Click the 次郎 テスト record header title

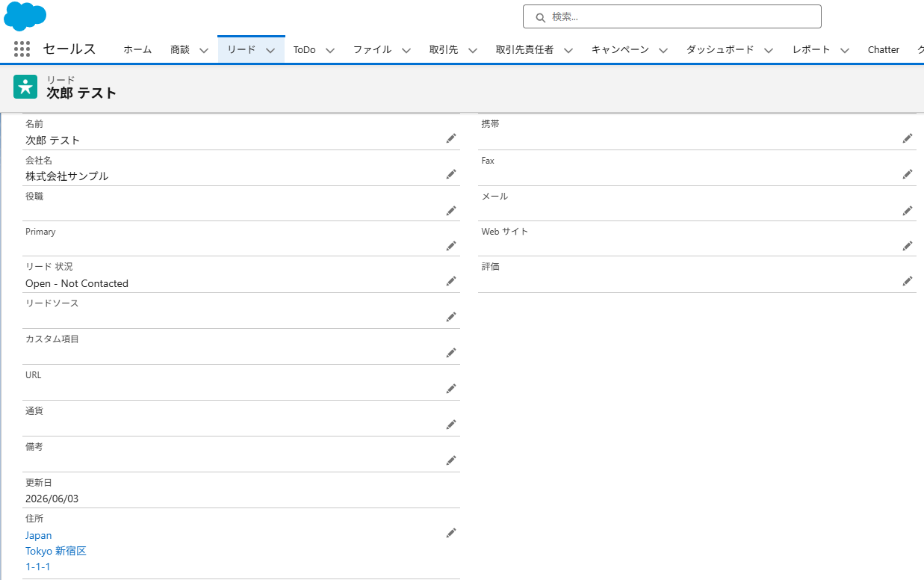click(x=81, y=93)
